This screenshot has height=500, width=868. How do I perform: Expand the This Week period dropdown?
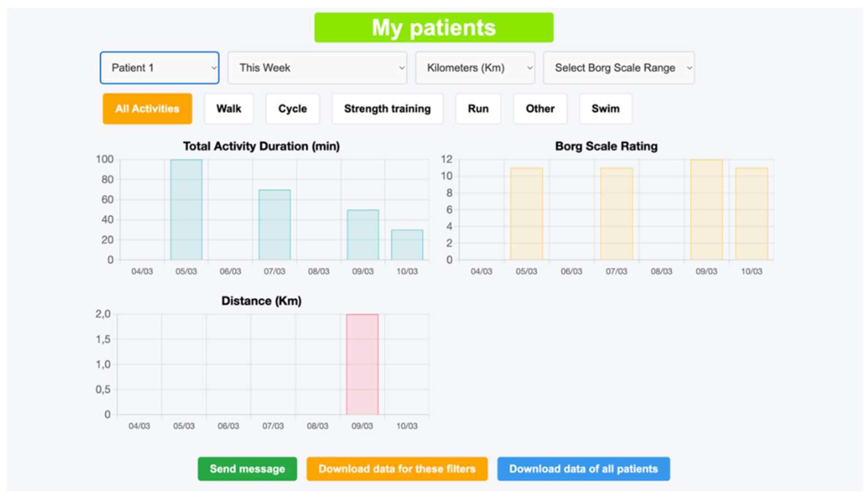click(x=317, y=68)
